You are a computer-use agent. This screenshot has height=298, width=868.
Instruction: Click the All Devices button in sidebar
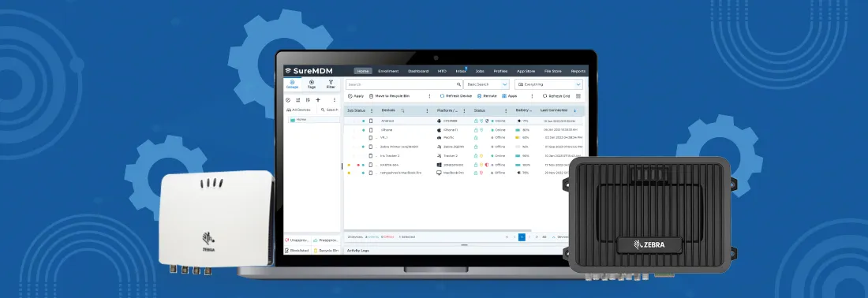coord(297,110)
